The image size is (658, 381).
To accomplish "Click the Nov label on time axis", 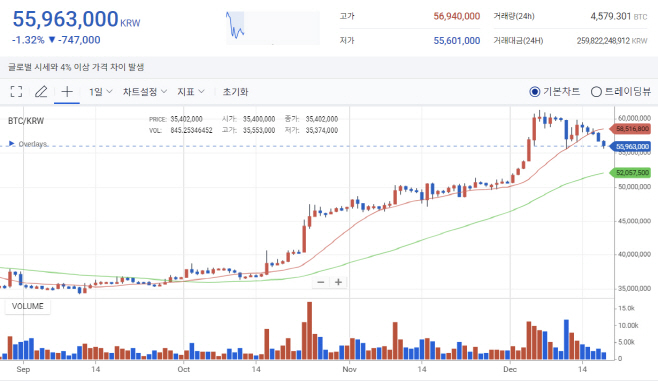I will coord(350,369).
